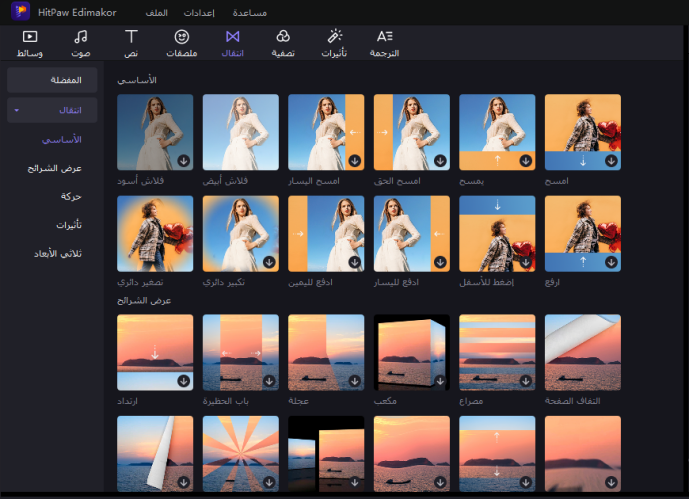Select the التفاف الصفحة transition thumbnail

583,352
